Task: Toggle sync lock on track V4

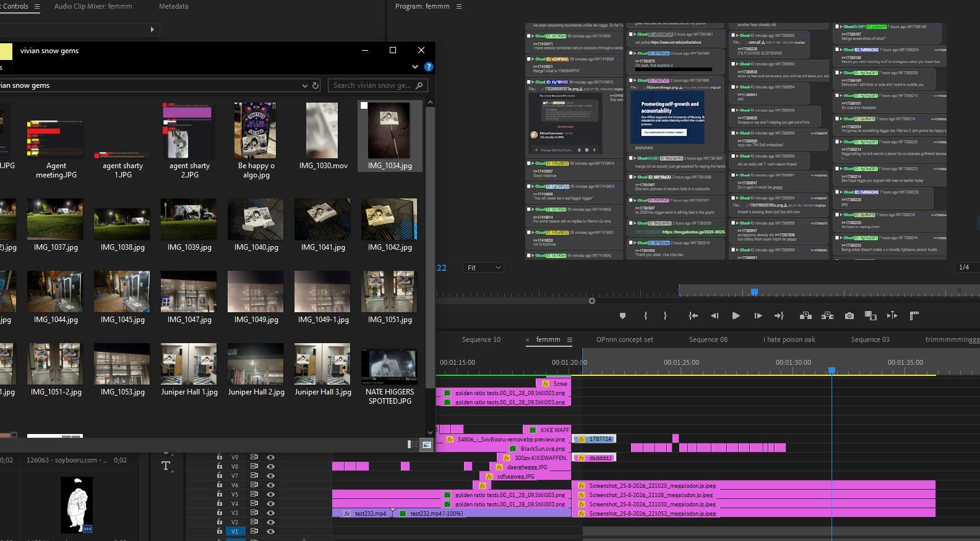Action: [254, 504]
